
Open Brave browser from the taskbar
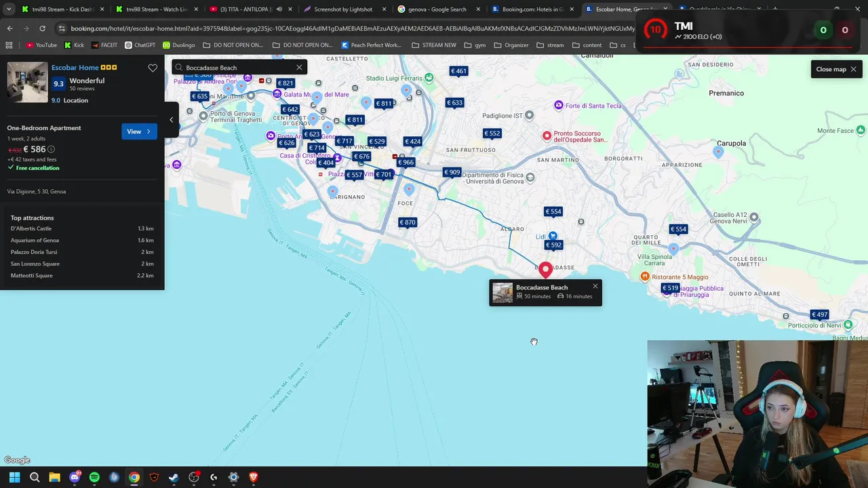254,477
